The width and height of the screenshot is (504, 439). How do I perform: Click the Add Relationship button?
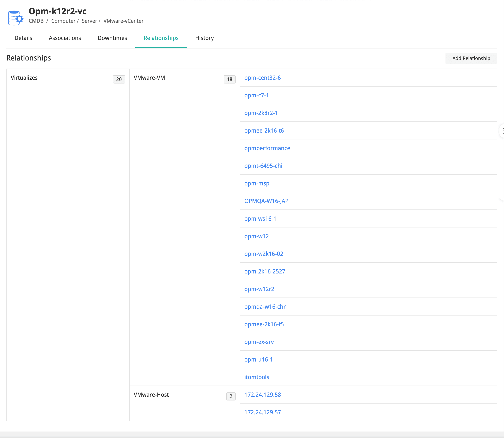[x=471, y=58]
